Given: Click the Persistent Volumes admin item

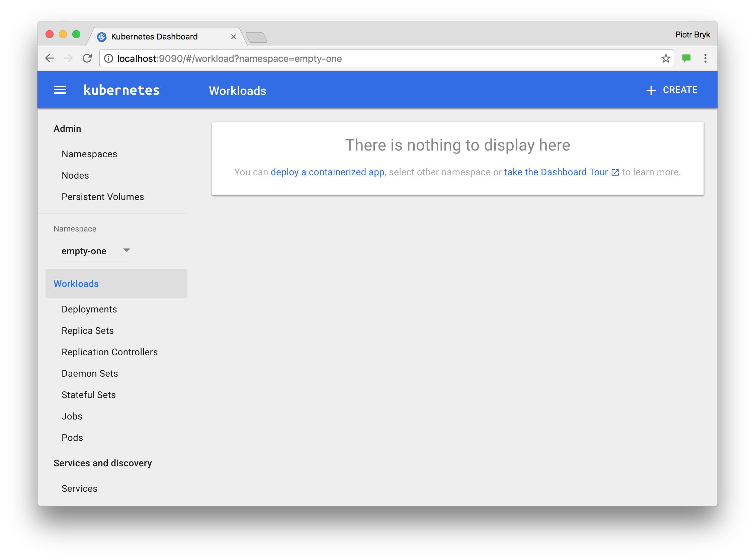Looking at the screenshot, I should [103, 196].
